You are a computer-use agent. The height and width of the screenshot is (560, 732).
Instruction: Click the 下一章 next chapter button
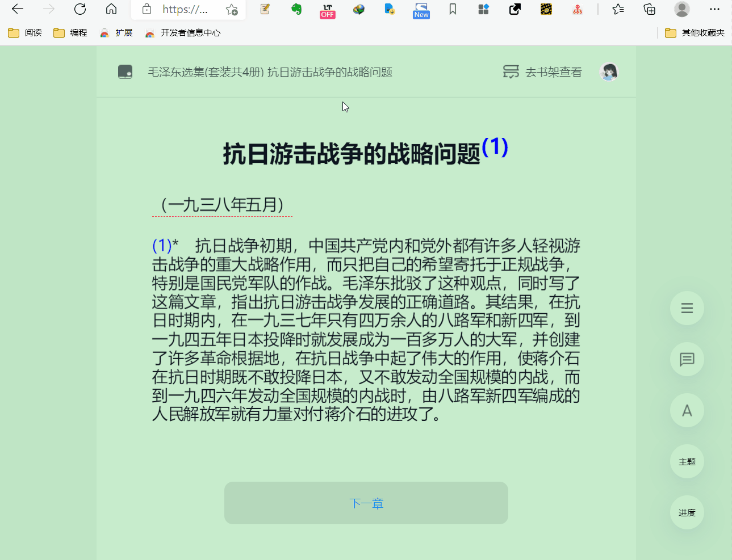[x=366, y=503]
